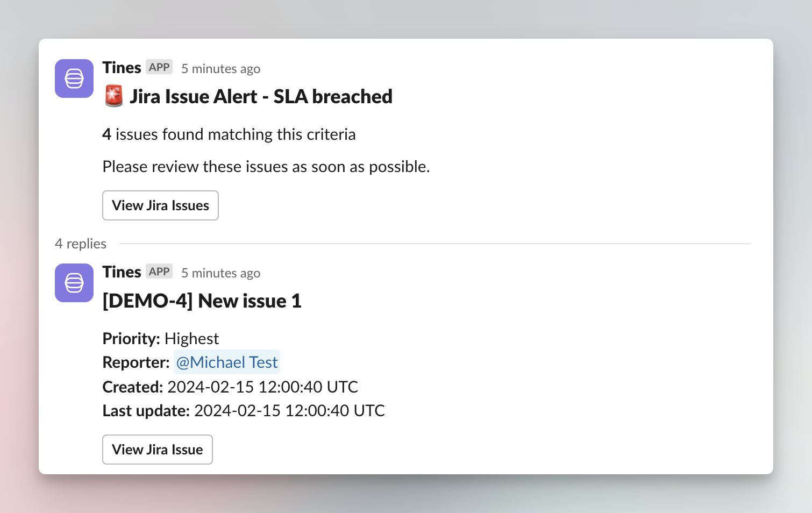
Task: Click the 4 issues found matching text
Action: [229, 134]
